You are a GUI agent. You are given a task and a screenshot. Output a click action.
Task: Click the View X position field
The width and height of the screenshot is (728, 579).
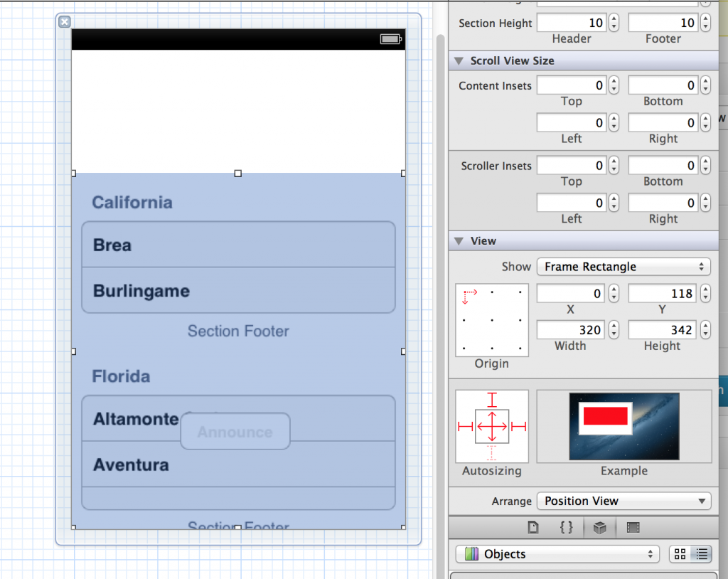pyautogui.click(x=571, y=293)
